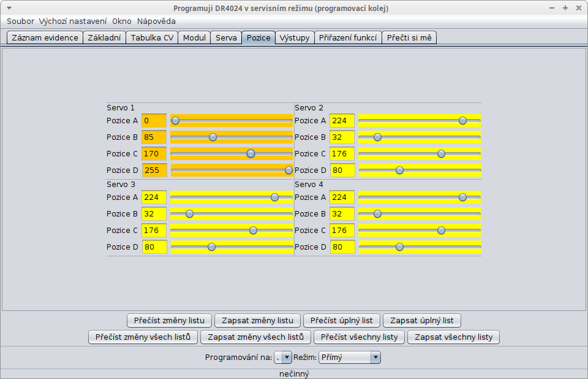The height and width of the screenshot is (379, 588).
Task: Click the Servo 1 Pozice A slider handle
Action: (x=175, y=120)
